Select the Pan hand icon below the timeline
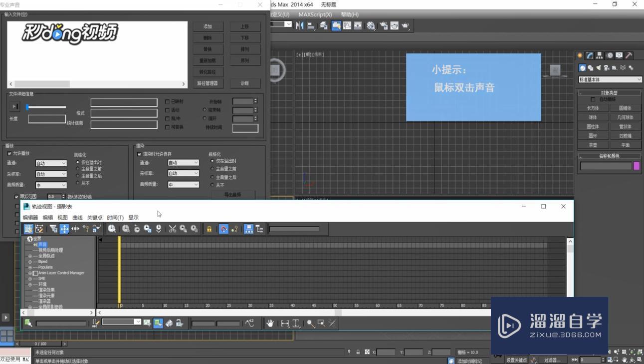Screen dimensions: 644x364 tap(270, 323)
